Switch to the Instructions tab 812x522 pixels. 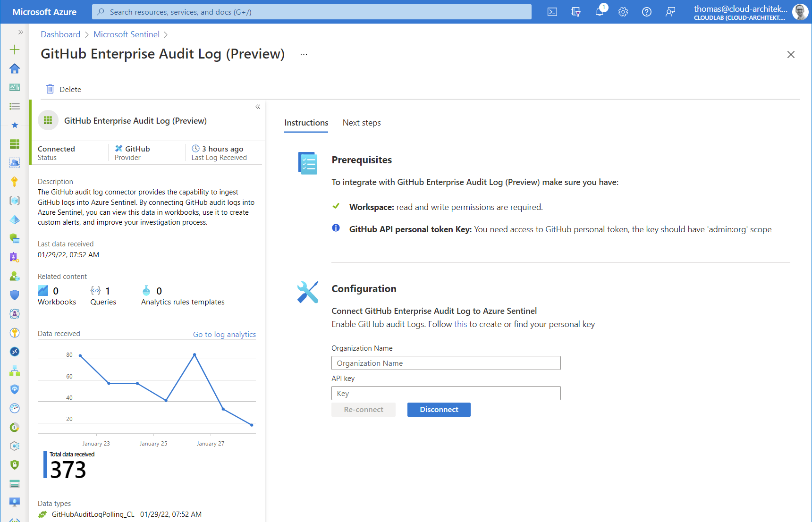(306, 123)
